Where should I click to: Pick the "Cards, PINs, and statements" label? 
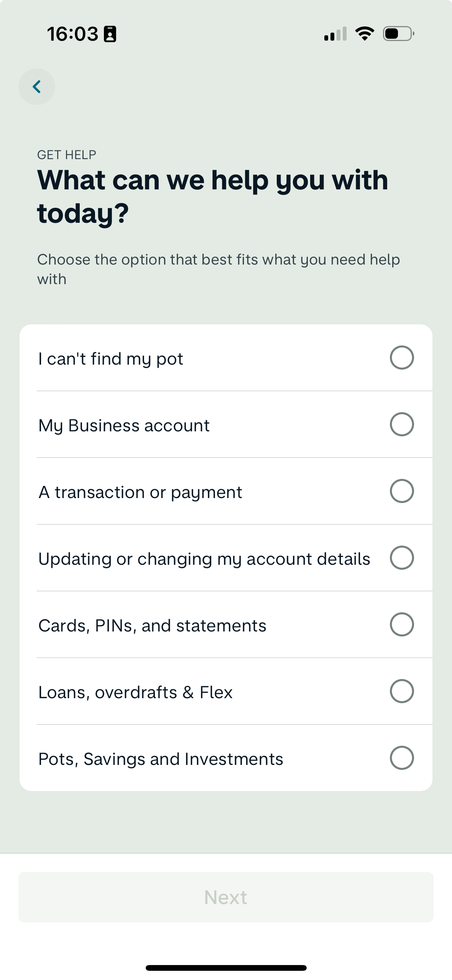pyautogui.click(x=152, y=626)
